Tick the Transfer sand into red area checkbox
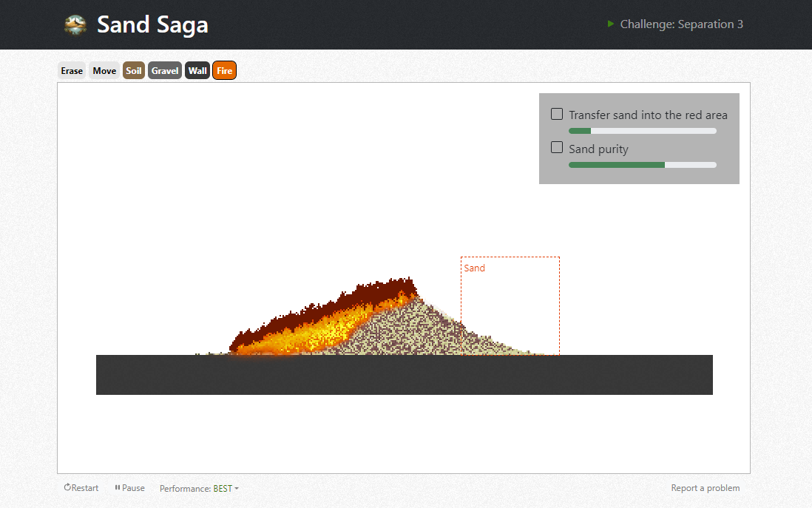The image size is (812, 508). pos(557,114)
